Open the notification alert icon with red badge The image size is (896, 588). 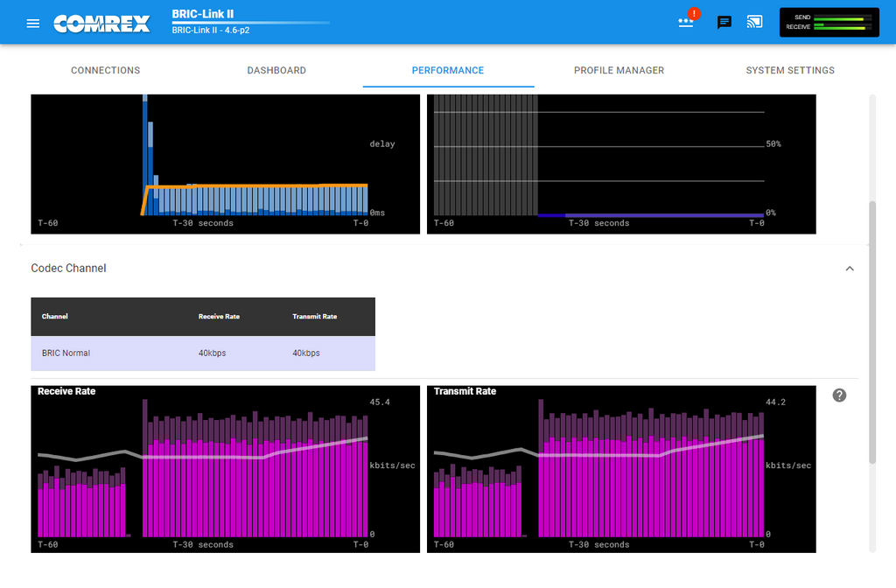tap(687, 22)
